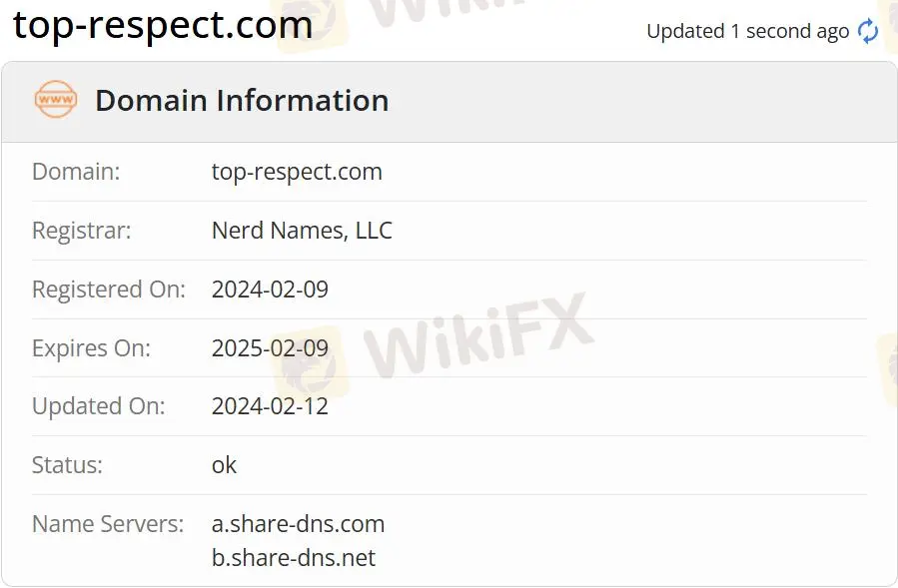The image size is (898, 588).
Task: Click the Domain row showing top-respect.com
Action: click(297, 172)
